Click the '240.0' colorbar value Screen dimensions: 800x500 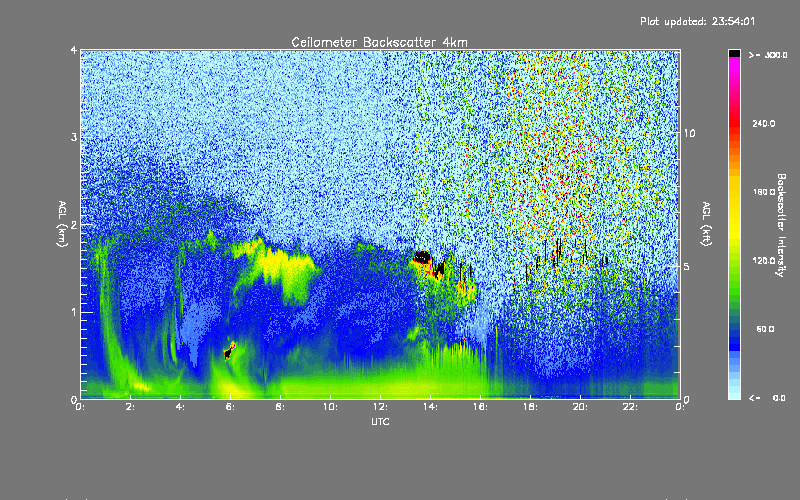click(764, 123)
